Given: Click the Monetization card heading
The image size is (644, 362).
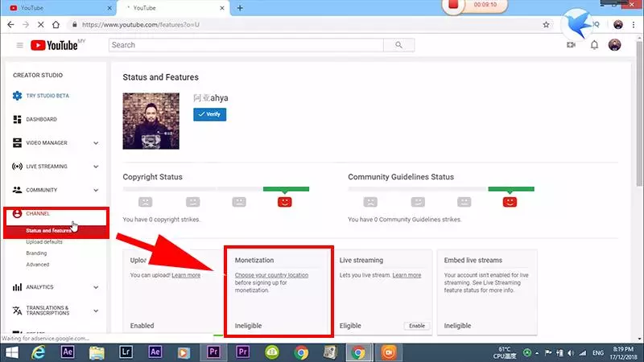Looking at the screenshot, I should [254, 260].
